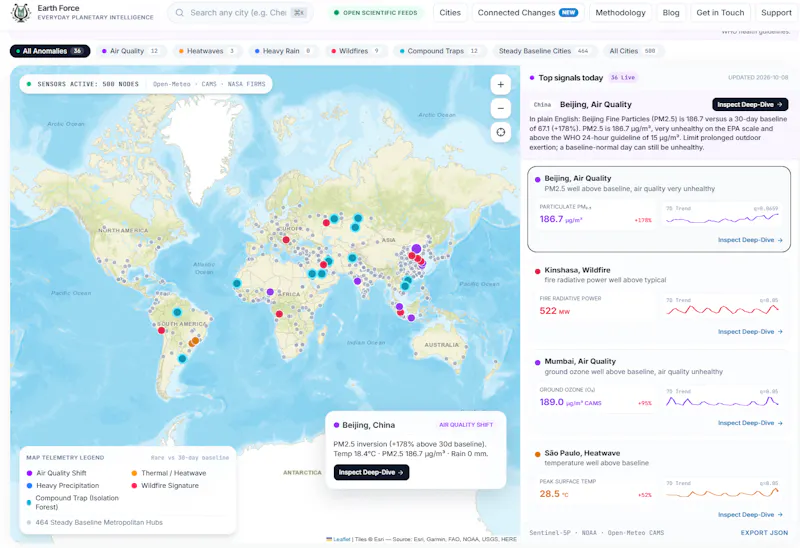Click Inspect Deep-Dive button in Beijing header
Viewport: 800px width, 548px height.
click(x=750, y=105)
